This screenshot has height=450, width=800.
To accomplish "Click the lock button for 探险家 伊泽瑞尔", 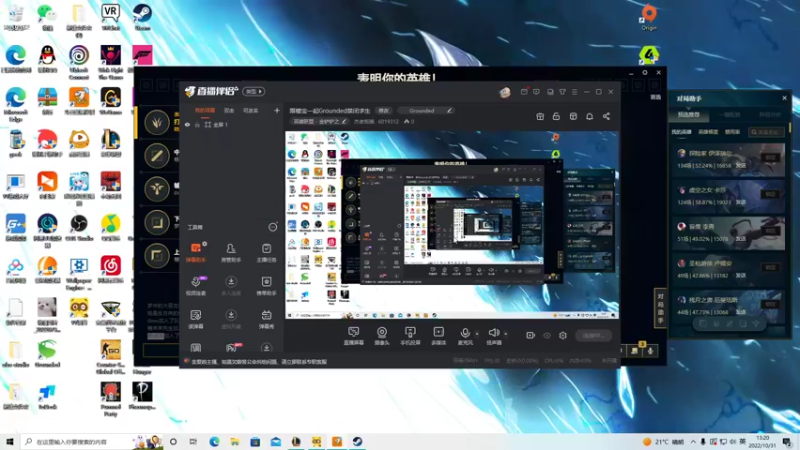I will [x=770, y=157].
